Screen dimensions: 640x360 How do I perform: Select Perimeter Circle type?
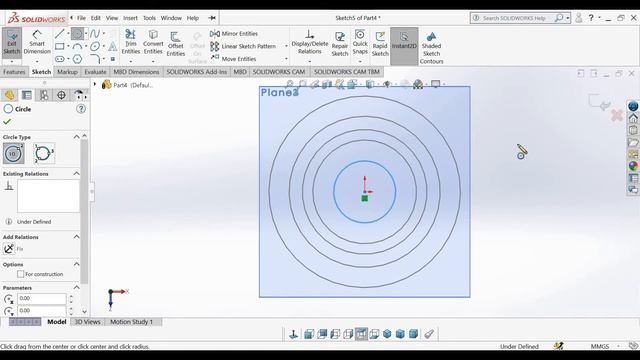pos(44,153)
